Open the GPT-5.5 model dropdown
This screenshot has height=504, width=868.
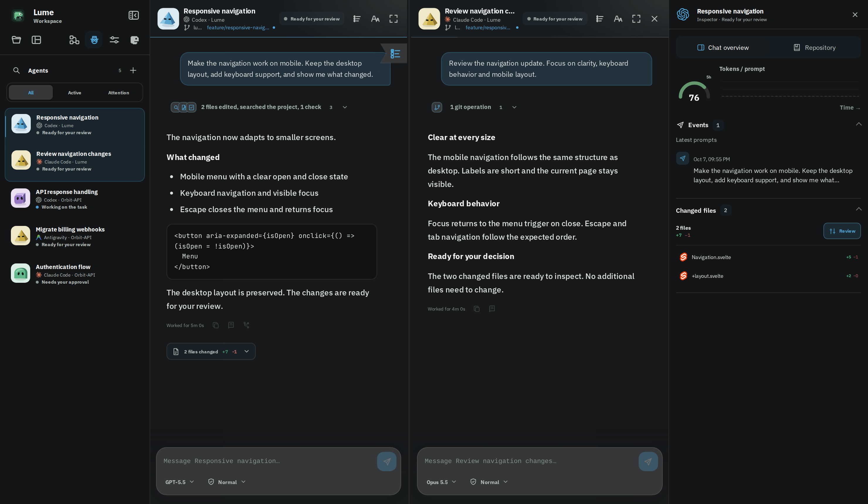(x=179, y=482)
